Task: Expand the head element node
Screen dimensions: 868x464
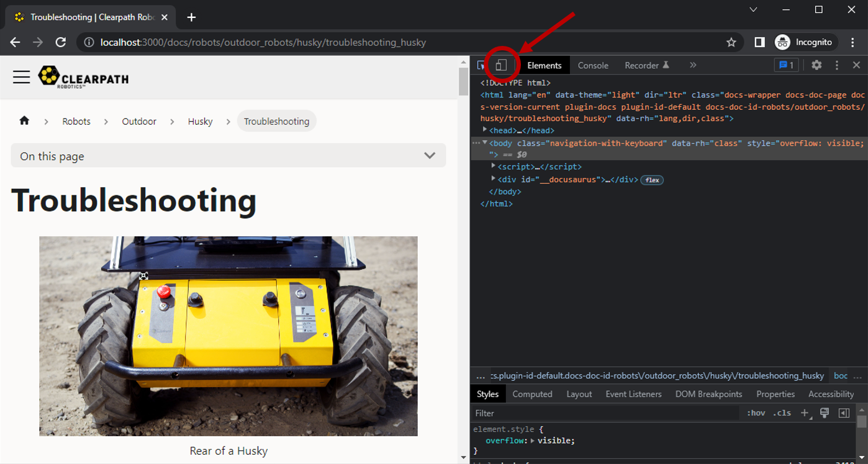Action: [x=485, y=130]
